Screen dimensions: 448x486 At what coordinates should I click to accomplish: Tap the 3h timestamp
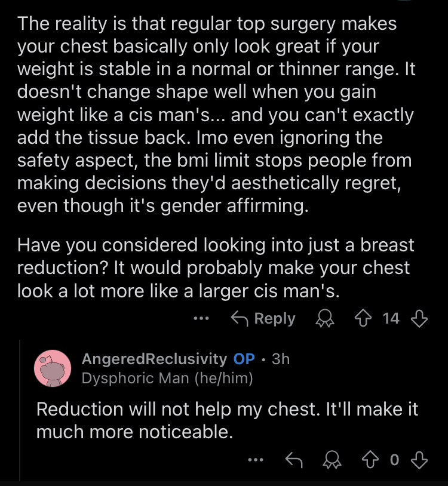281,359
